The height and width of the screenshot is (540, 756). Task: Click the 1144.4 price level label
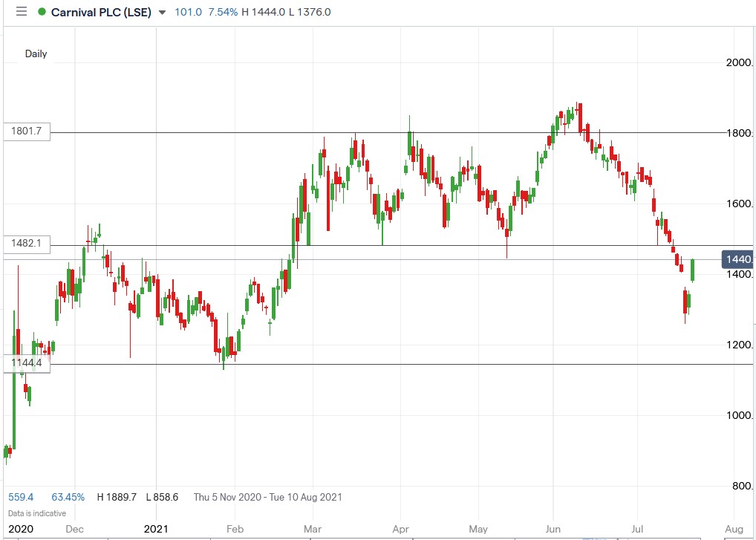pyautogui.click(x=25, y=362)
